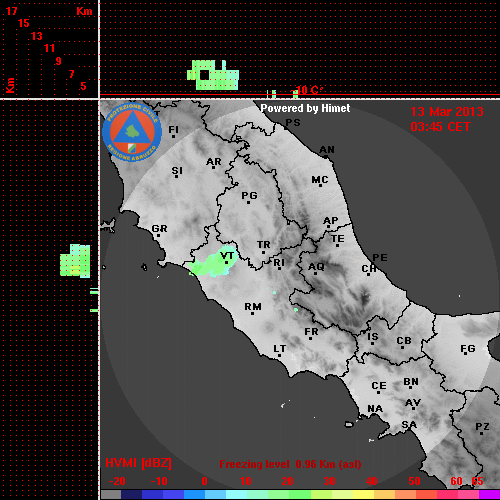Click the 'NA' Naples city label
This screenshot has height=500, width=500.
point(375,409)
